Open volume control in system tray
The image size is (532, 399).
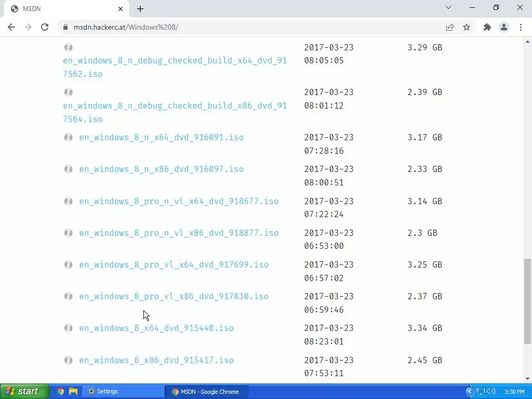coord(490,392)
